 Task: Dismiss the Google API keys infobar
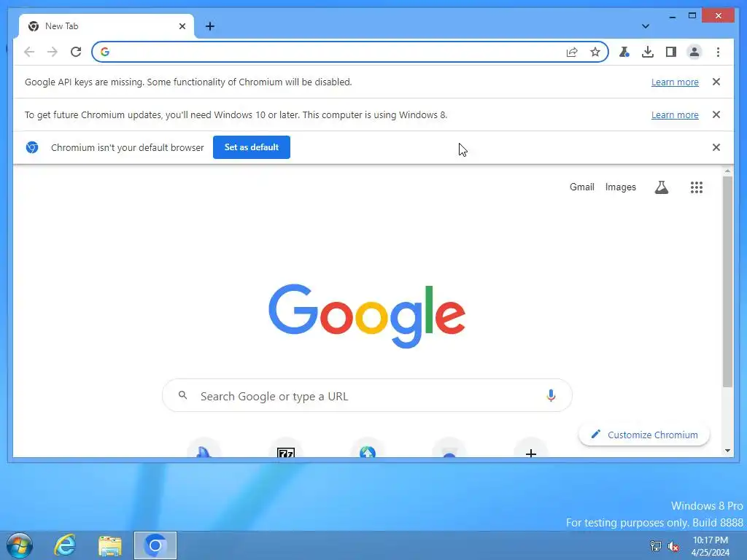point(716,82)
